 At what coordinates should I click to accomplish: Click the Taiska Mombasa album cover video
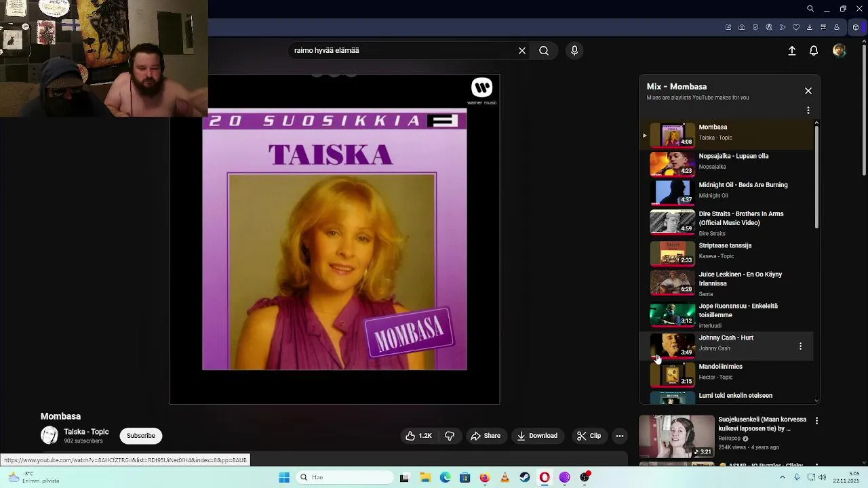(x=334, y=239)
